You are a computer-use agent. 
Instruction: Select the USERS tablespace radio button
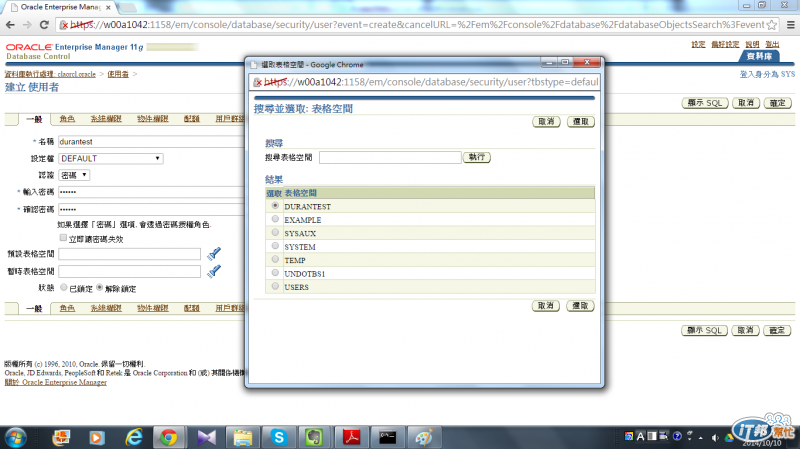pyautogui.click(x=275, y=286)
